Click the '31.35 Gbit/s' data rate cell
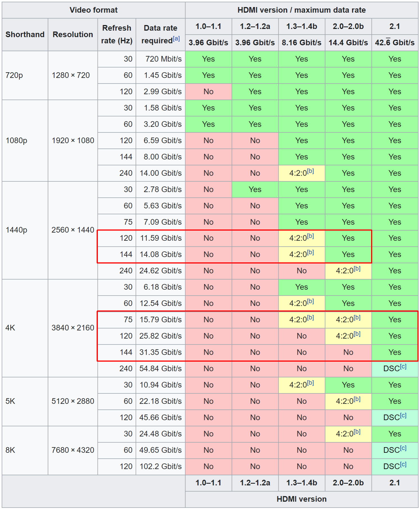 (x=160, y=352)
